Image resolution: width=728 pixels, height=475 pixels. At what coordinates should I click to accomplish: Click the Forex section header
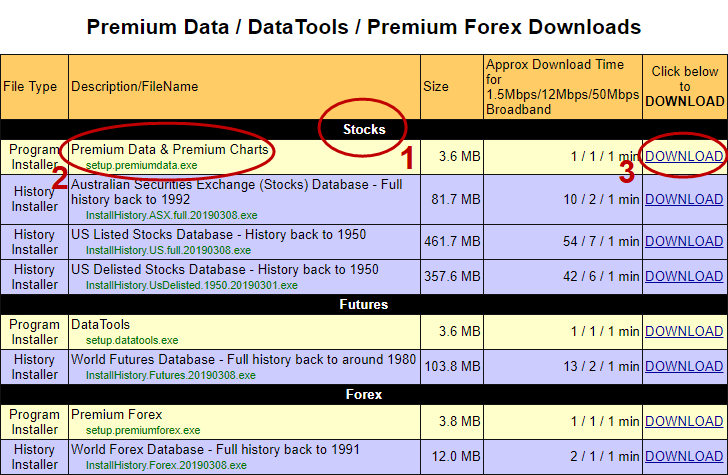[x=364, y=395]
